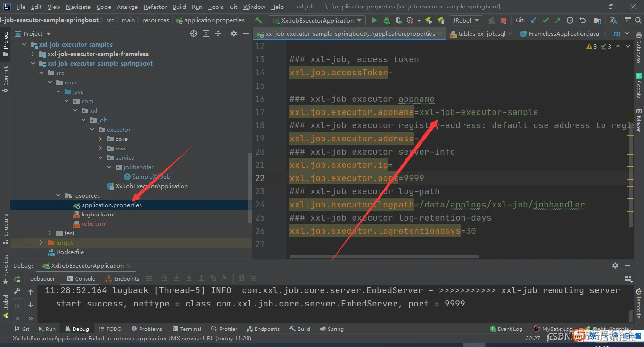Open Debug panel gear settings
Viewport: 644px width, 347px height.
[615, 265]
